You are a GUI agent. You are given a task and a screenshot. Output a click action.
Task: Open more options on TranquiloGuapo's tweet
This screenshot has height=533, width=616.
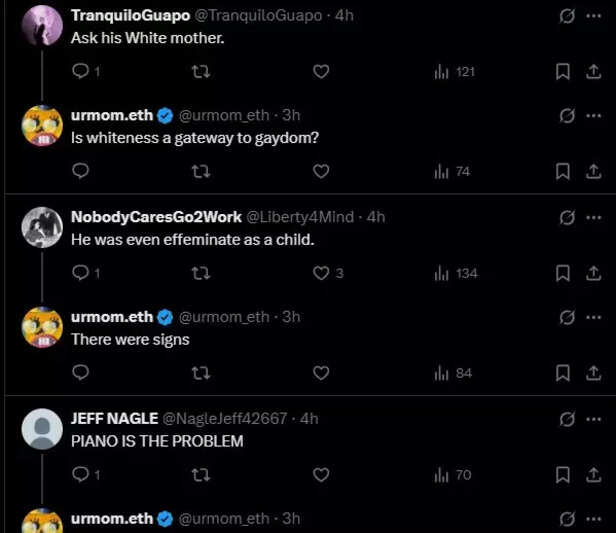[594, 15]
